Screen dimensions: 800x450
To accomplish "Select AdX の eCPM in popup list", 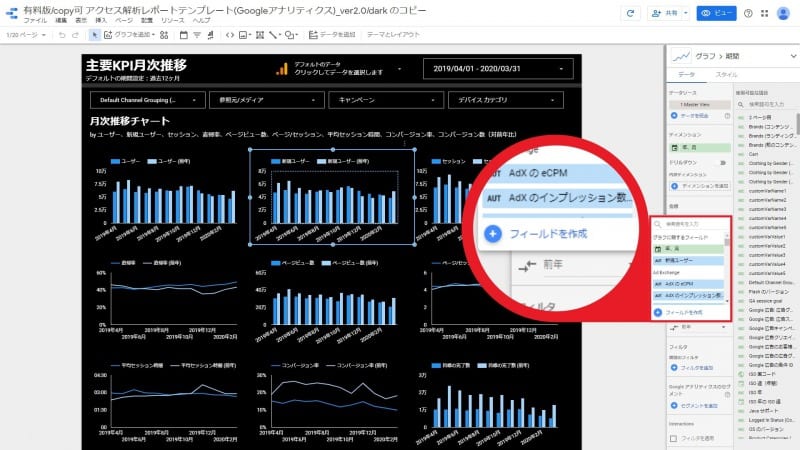I will point(688,284).
